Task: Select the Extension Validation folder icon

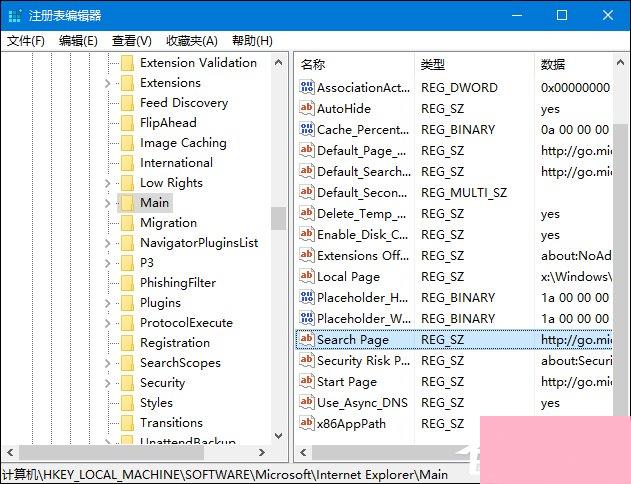Action: 127,63
